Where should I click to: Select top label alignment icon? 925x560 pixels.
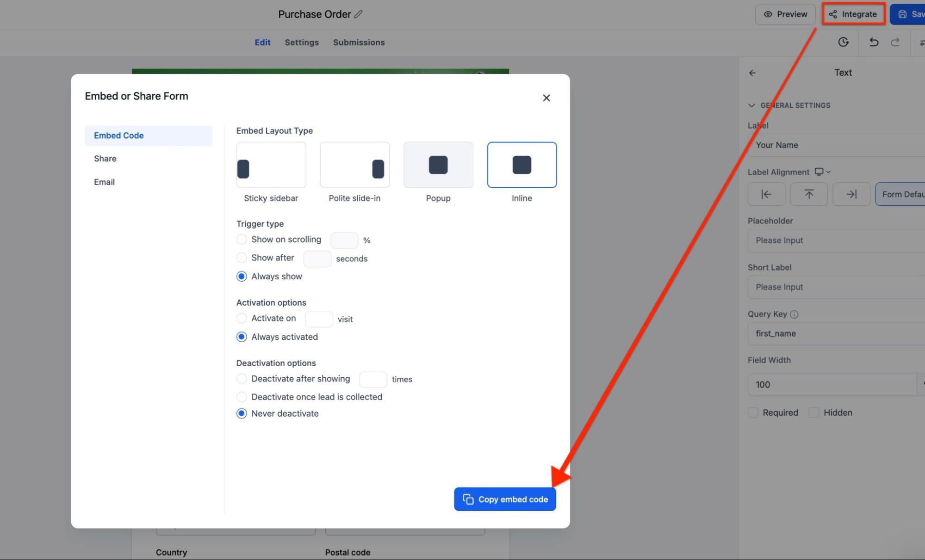[x=809, y=194]
